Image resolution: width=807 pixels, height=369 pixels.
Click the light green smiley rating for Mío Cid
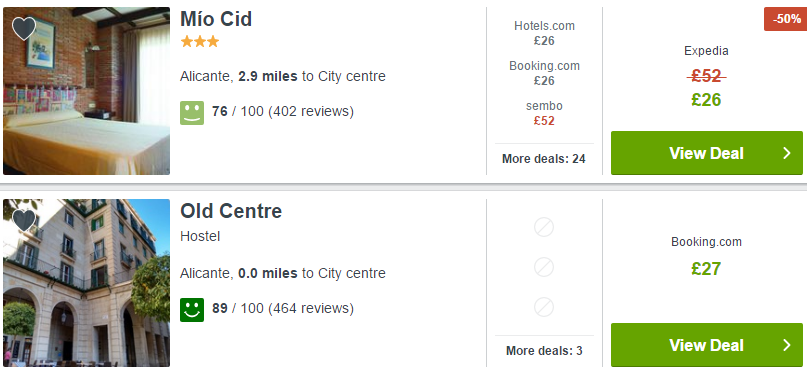pos(192,113)
